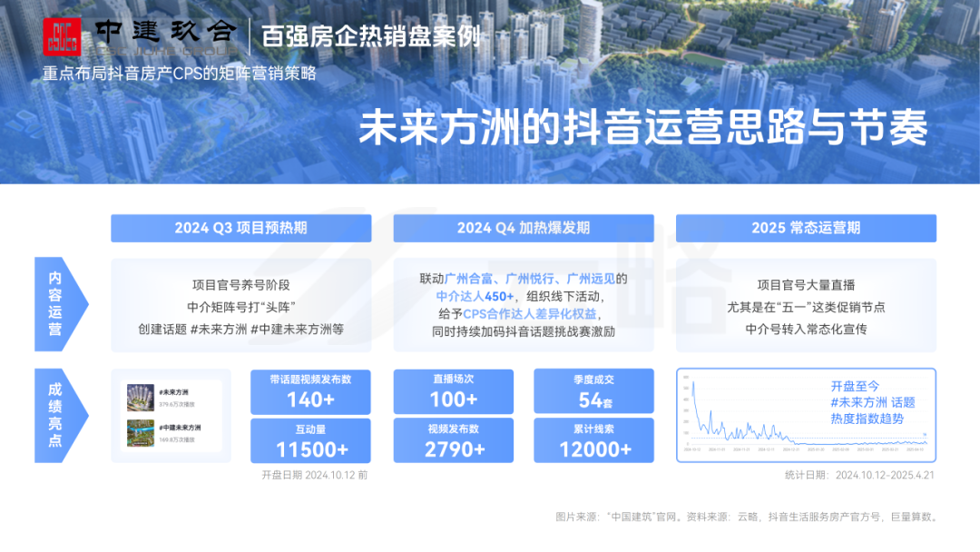Viewport: 980px width, 552px height.
Task: Click the #中建未来方洲 topic title above 169.8万次播放
Action: (180, 429)
